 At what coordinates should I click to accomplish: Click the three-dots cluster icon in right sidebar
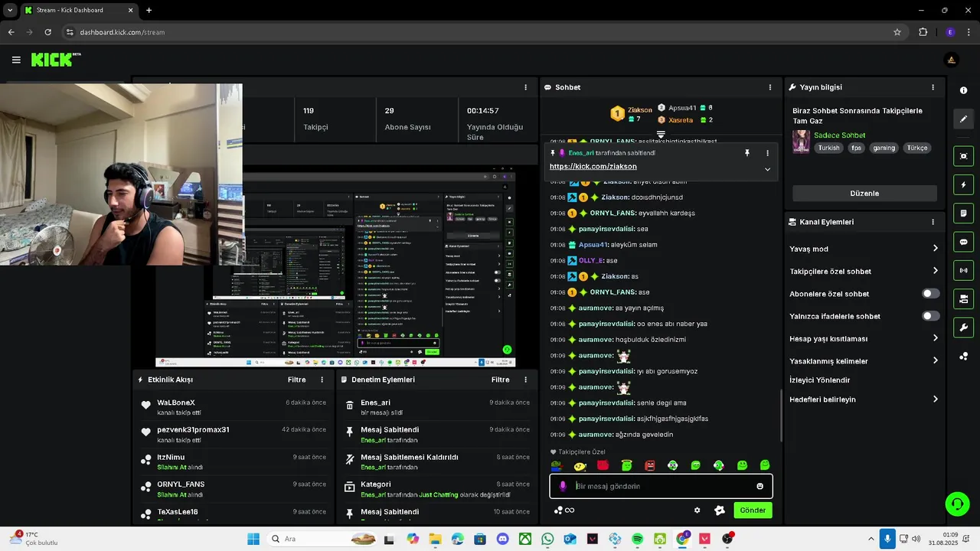(x=963, y=357)
